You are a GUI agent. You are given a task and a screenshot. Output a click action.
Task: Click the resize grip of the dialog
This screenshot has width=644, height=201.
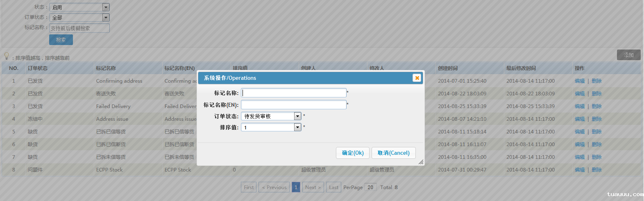pos(421,162)
